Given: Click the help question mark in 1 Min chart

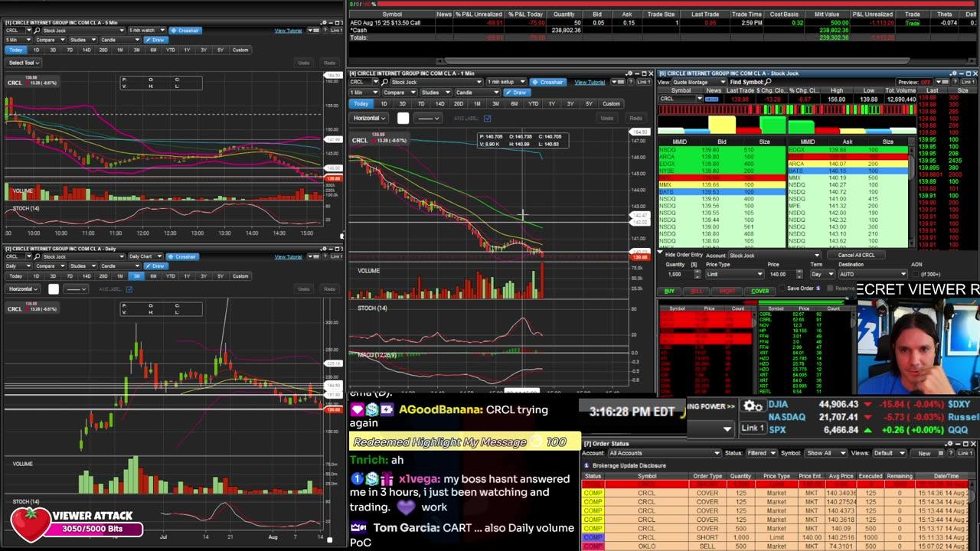Looking at the screenshot, I should coord(630,82).
